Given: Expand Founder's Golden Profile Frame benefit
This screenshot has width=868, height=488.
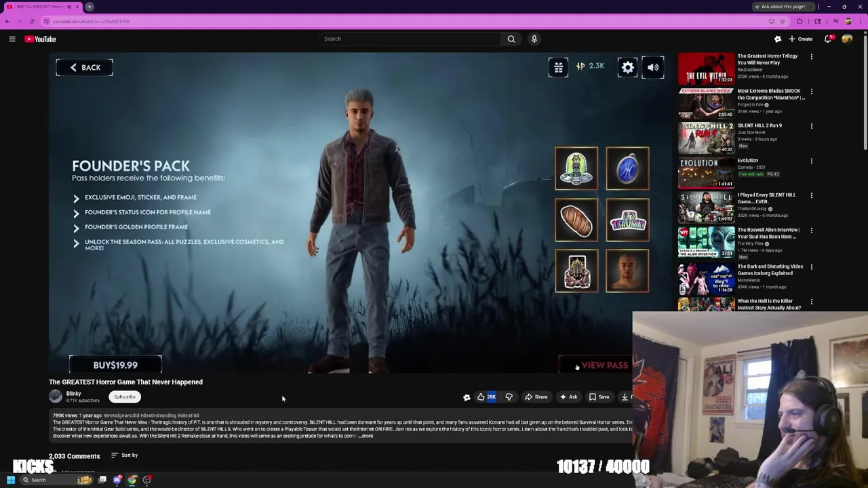Looking at the screenshot, I should [76, 228].
